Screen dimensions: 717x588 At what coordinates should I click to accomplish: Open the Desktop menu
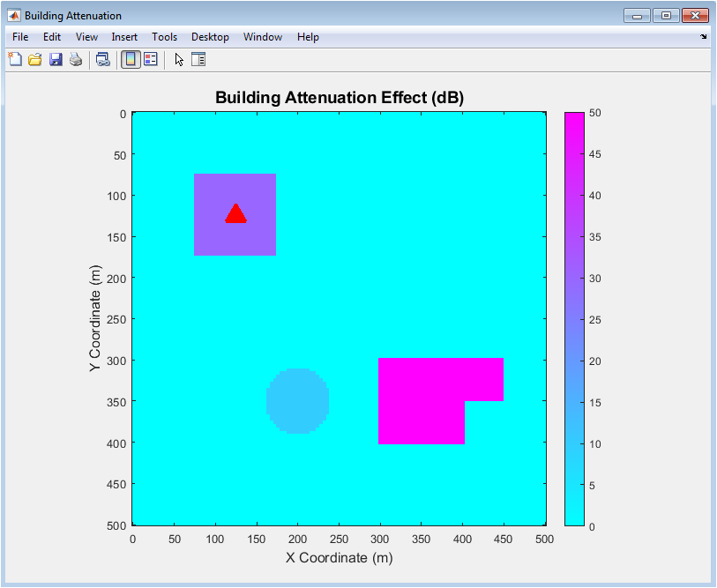210,37
